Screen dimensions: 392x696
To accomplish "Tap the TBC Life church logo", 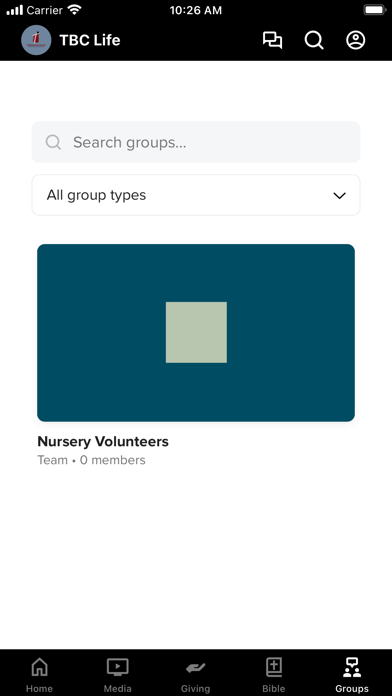I will [36, 40].
